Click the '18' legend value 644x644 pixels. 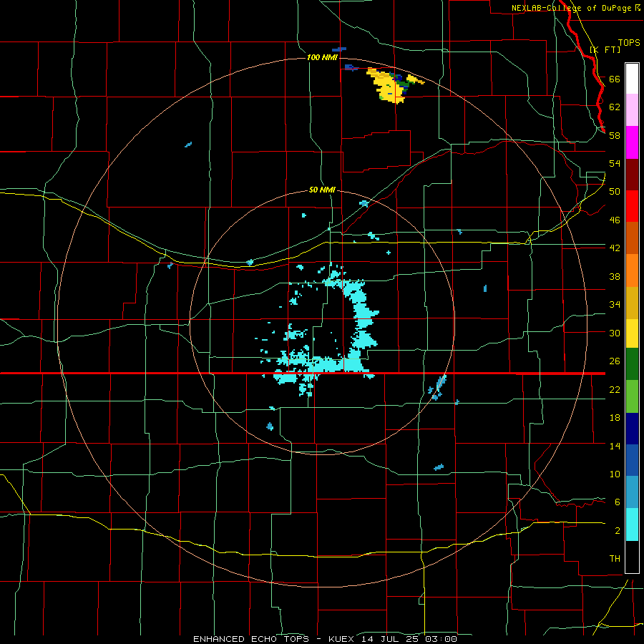click(615, 418)
